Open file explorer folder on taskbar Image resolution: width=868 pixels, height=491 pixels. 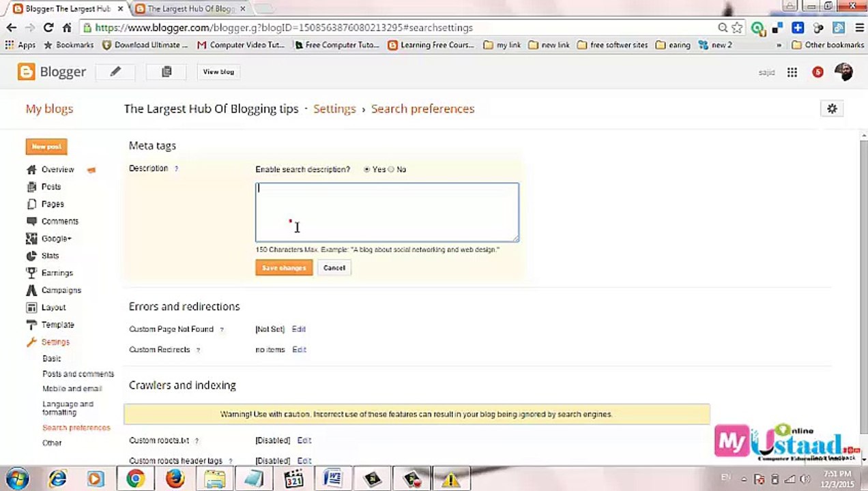214,479
